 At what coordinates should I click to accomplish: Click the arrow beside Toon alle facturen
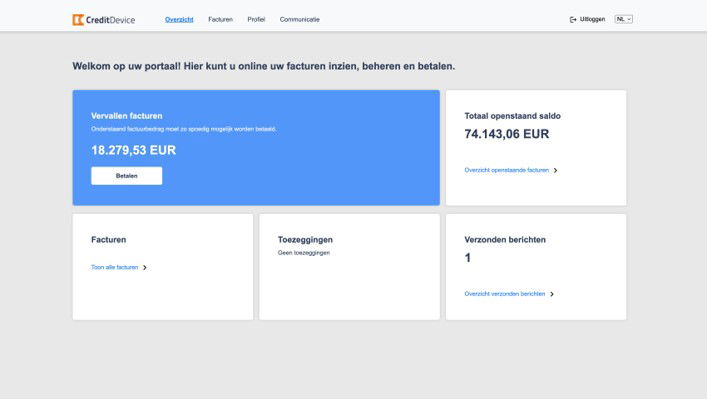[x=145, y=267]
